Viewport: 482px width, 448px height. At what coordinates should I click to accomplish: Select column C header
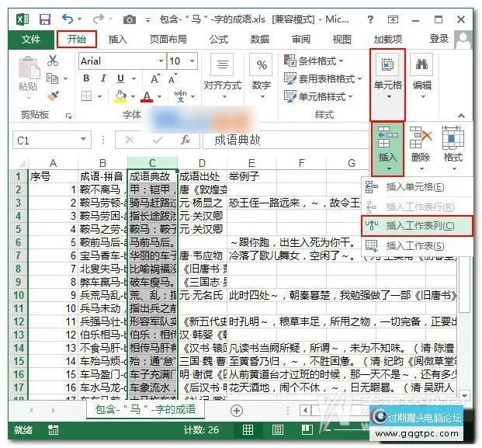click(x=152, y=163)
